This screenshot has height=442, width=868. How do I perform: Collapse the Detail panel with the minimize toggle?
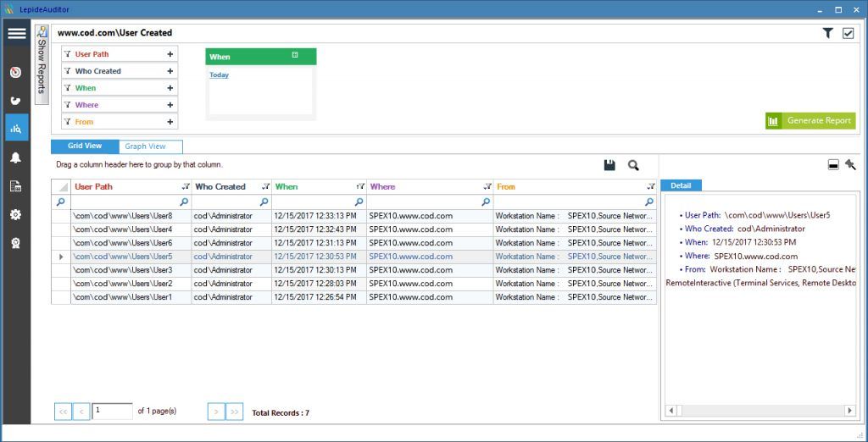pyautogui.click(x=833, y=165)
